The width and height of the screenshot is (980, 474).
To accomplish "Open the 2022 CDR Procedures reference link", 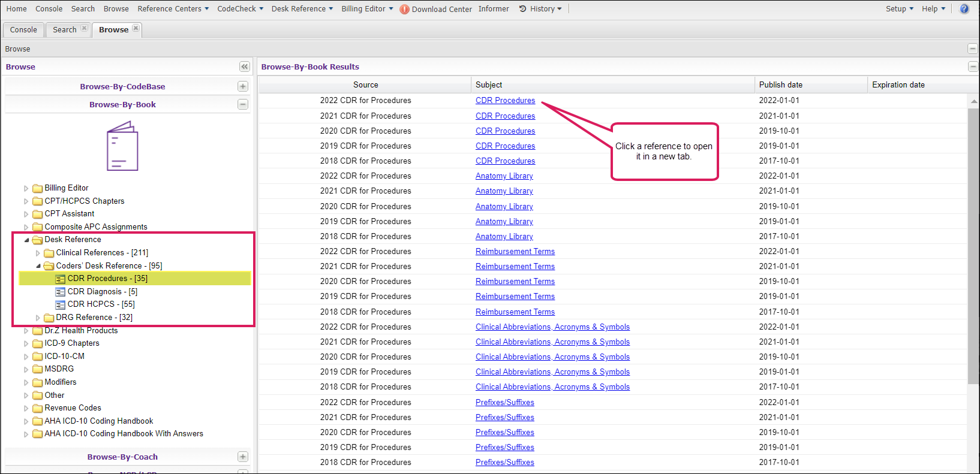I will pyautogui.click(x=505, y=100).
